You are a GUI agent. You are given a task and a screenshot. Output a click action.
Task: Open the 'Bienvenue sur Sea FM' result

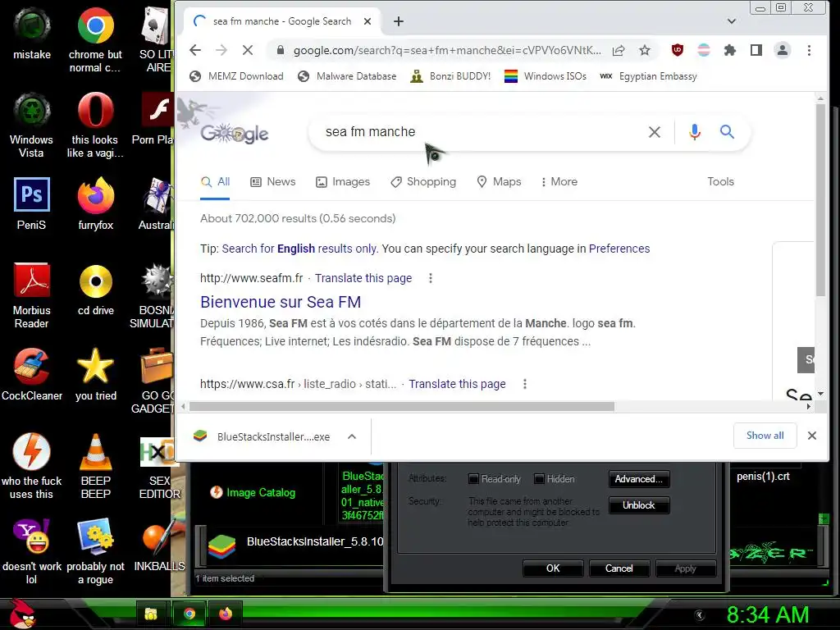click(281, 302)
